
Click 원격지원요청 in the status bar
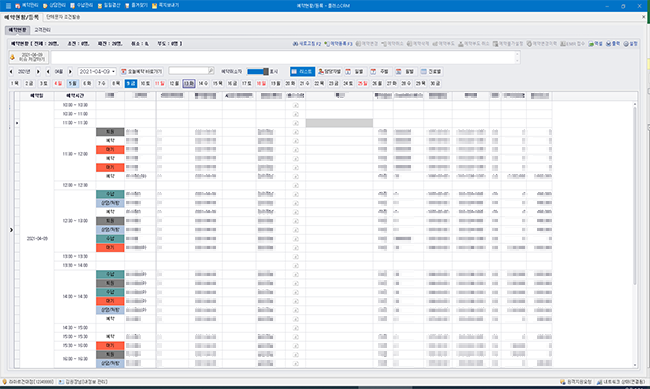(x=576, y=382)
